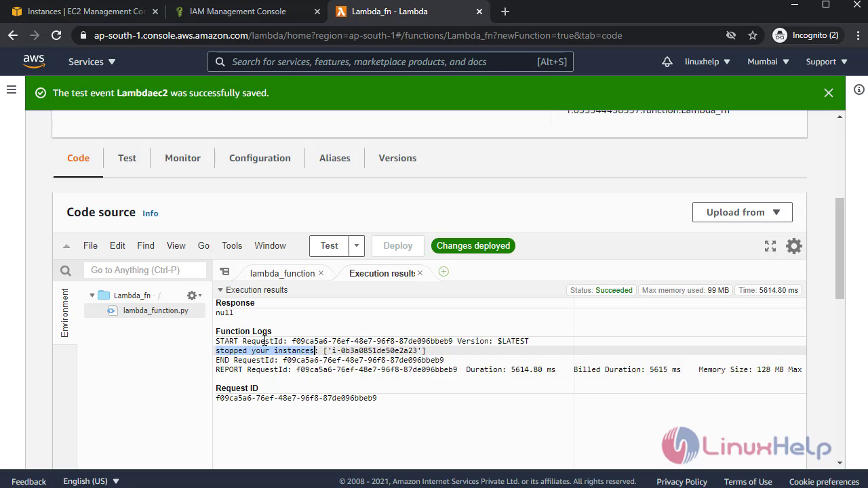Open the Terms of Use link
This screenshot has height=488, width=868.
[x=748, y=481]
